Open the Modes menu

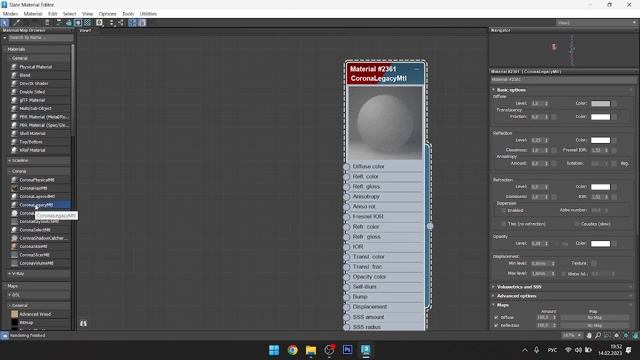pyautogui.click(x=11, y=13)
